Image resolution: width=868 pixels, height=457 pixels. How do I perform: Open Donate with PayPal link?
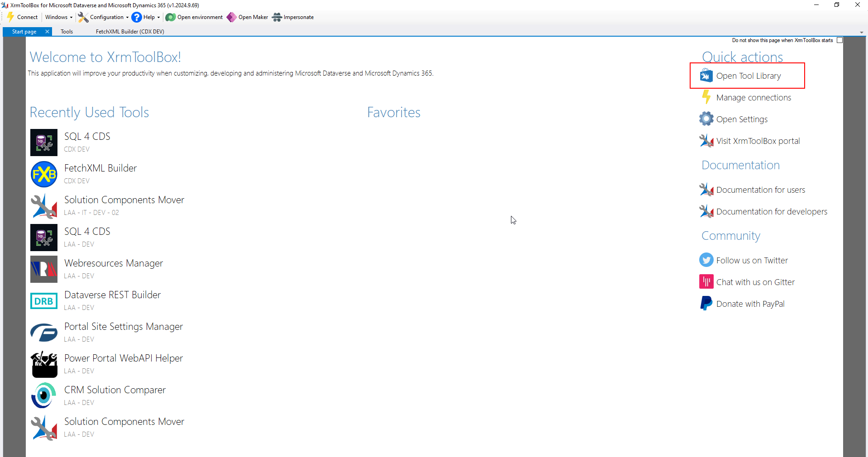750,304
